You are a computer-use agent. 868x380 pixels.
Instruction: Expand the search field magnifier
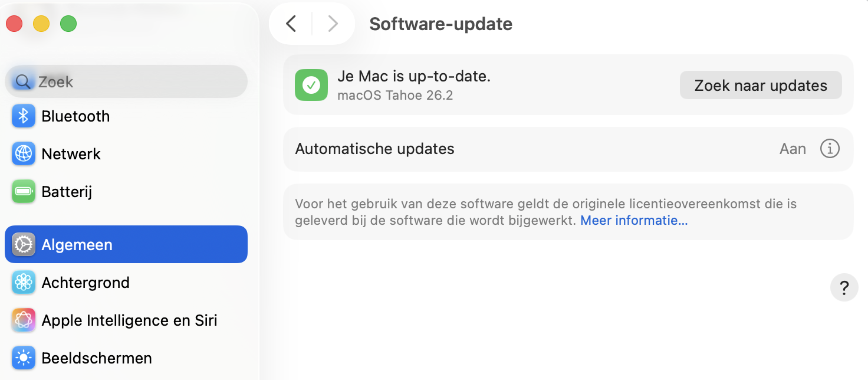(22, 81)
